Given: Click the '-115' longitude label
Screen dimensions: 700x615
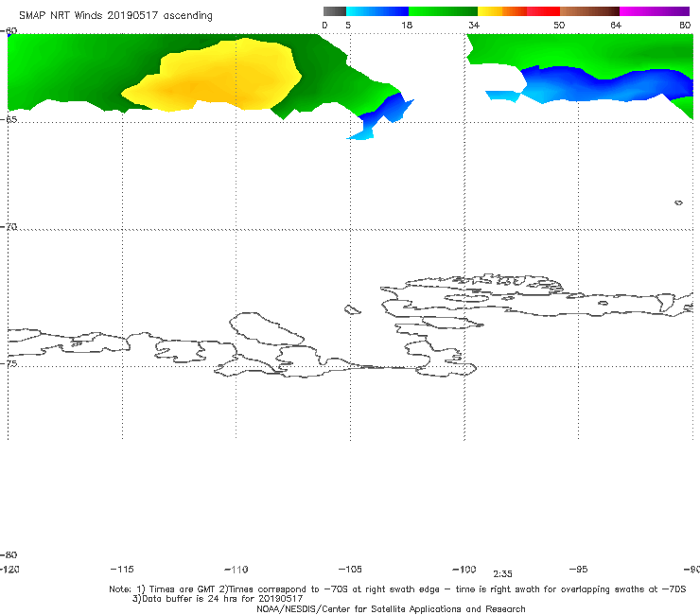Looking at the screenshot, I should tap(122, 569).
